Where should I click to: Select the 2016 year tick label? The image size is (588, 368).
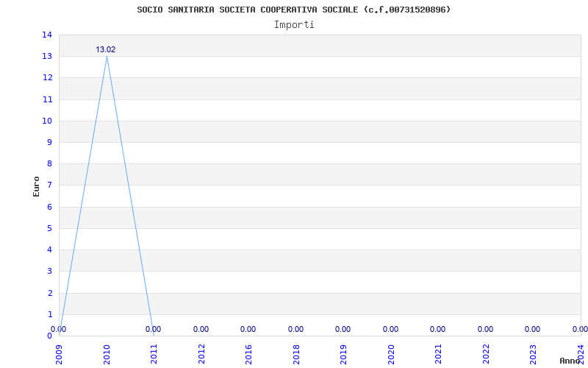tap(249, 354)
